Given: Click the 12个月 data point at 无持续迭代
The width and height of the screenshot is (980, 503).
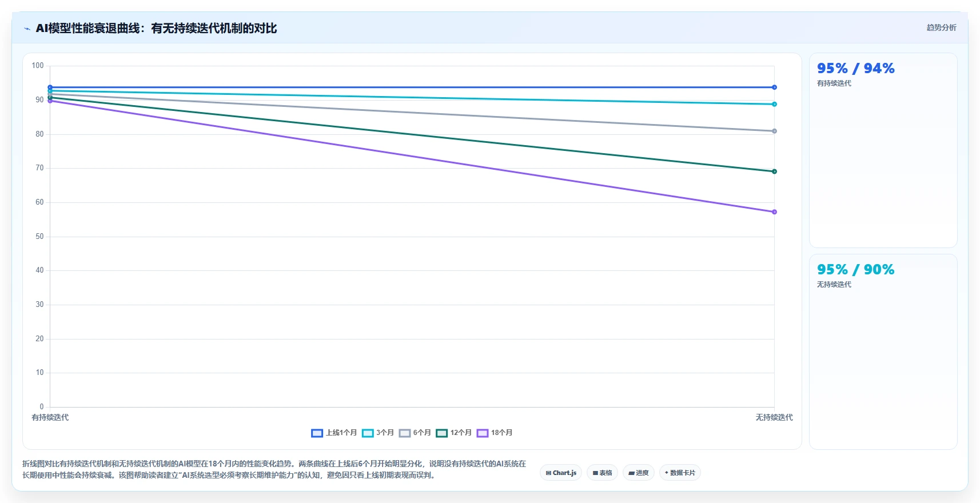Looking at the screenshot, I should [x=774, y=171].
